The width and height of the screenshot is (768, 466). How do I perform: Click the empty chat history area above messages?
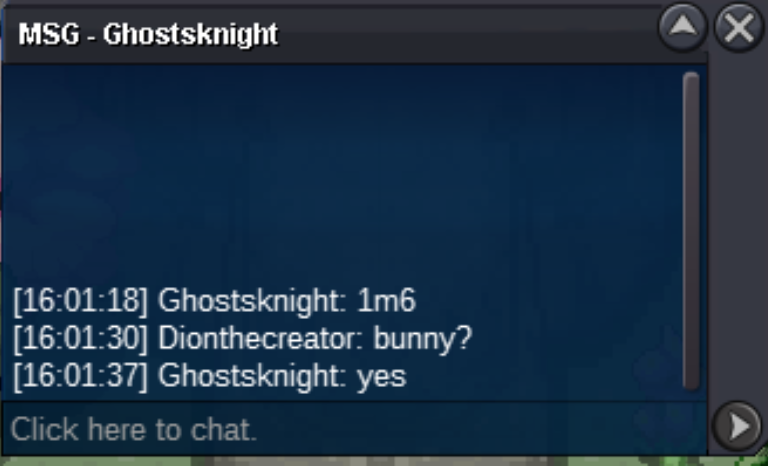pos(343,172)
